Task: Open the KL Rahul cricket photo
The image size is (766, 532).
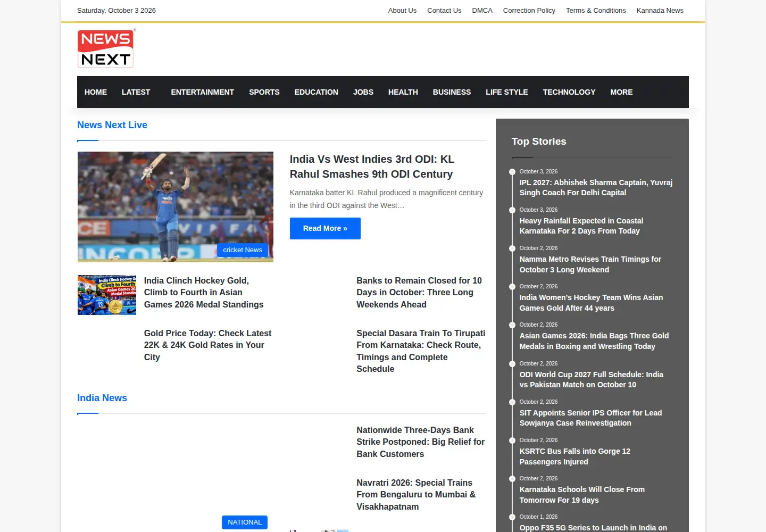Action: (176, 207)
